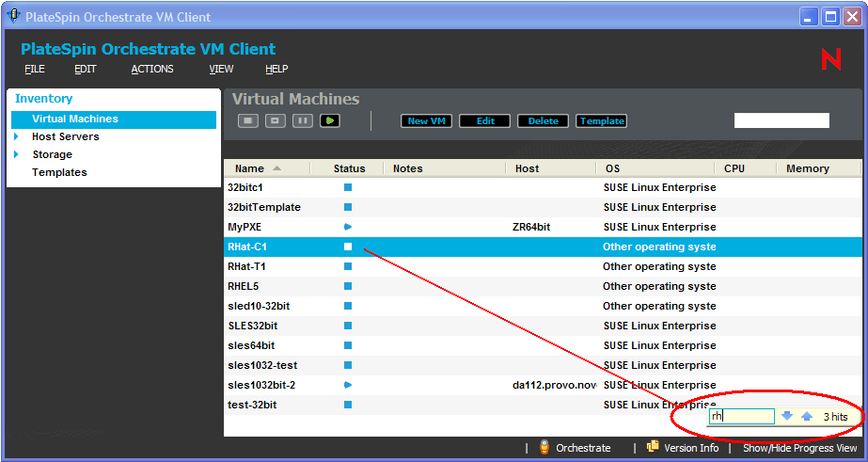Image resolution: width=868 pixels, height=462 pixels.
Task: Click the Memory column header
Action: pos(819,168)
